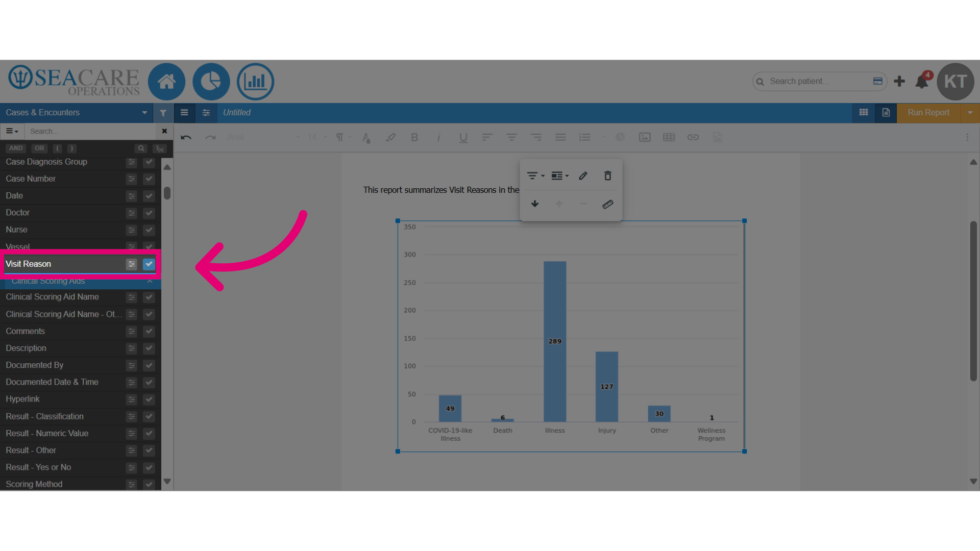This screenshot has width=980, height=551.
Task: Click the Run Report button
Action: pos(928,113)
